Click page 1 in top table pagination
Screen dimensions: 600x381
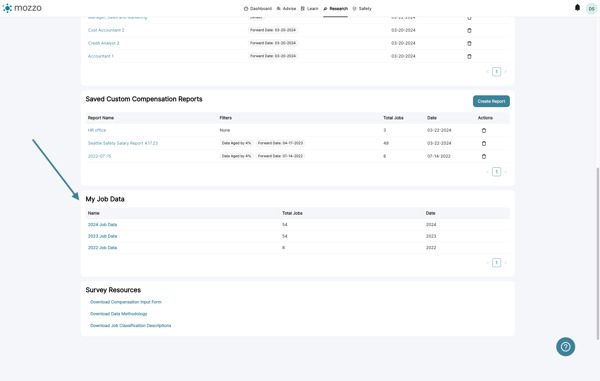pos(496,72)
